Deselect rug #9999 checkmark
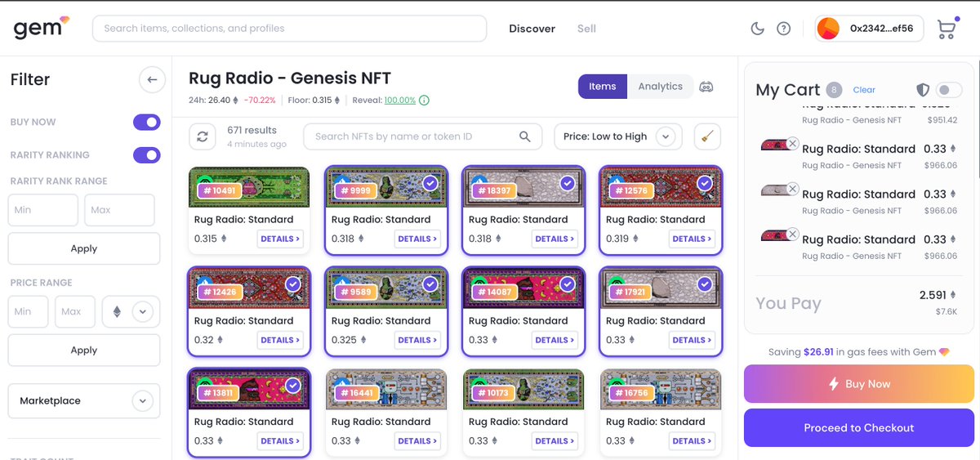The height and width of the screenshot is (460, 980). [430, 184]
